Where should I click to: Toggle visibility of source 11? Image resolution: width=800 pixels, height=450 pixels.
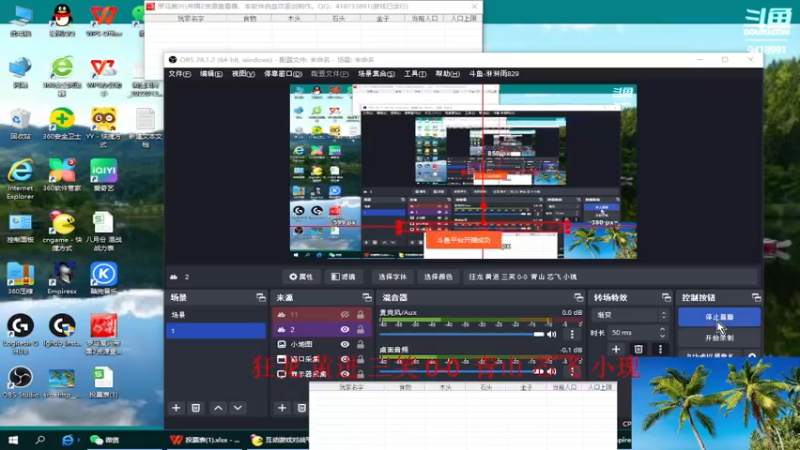pyautogui.click(x=345, y=314)
